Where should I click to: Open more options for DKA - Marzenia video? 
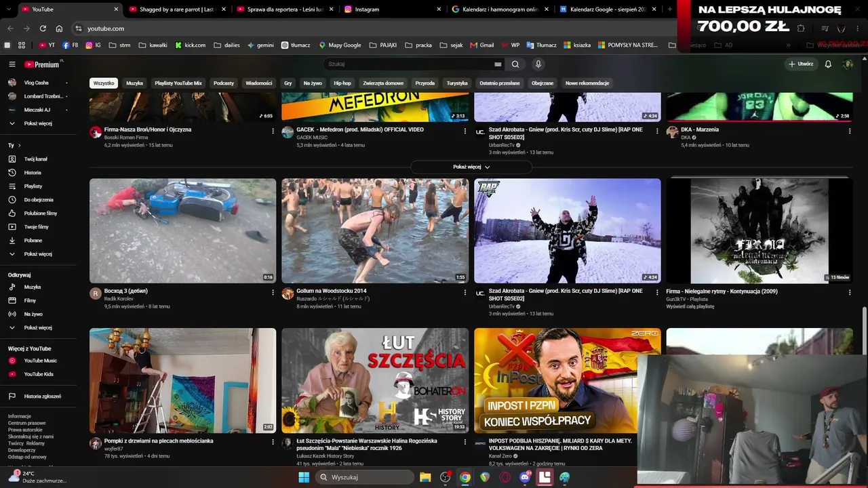(850, 131)
